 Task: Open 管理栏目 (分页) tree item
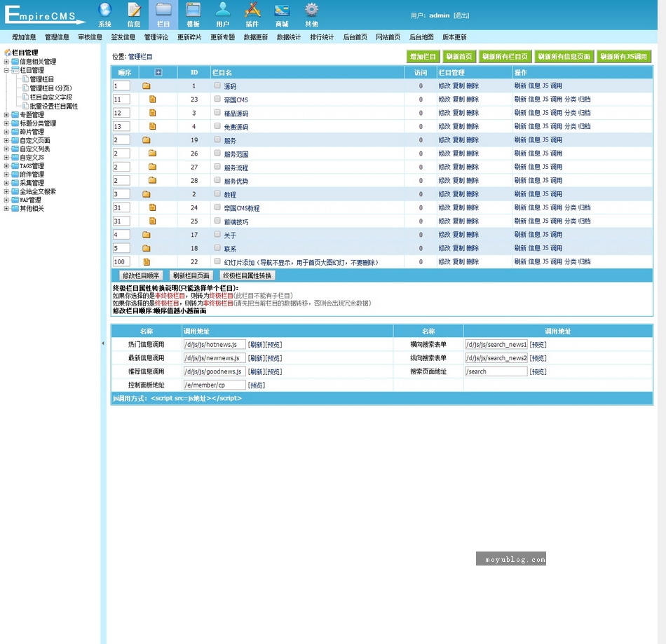click(x=50, y=88)
